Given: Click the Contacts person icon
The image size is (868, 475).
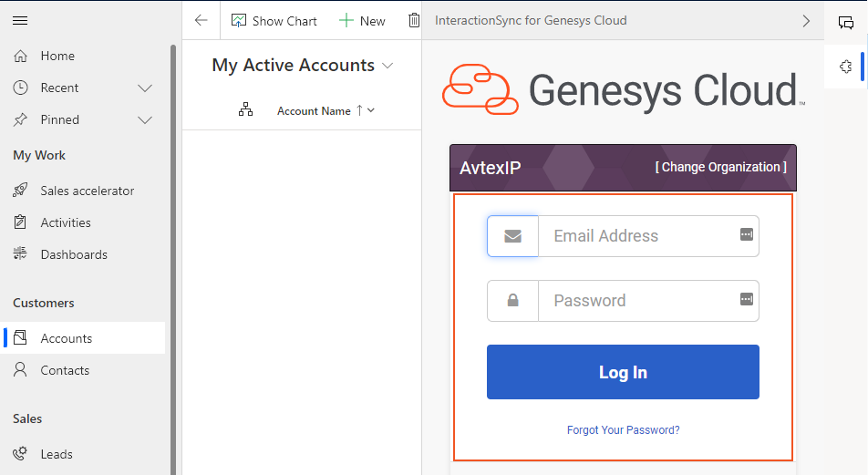Looking at the screenshot, I should (x=20, y=369).
